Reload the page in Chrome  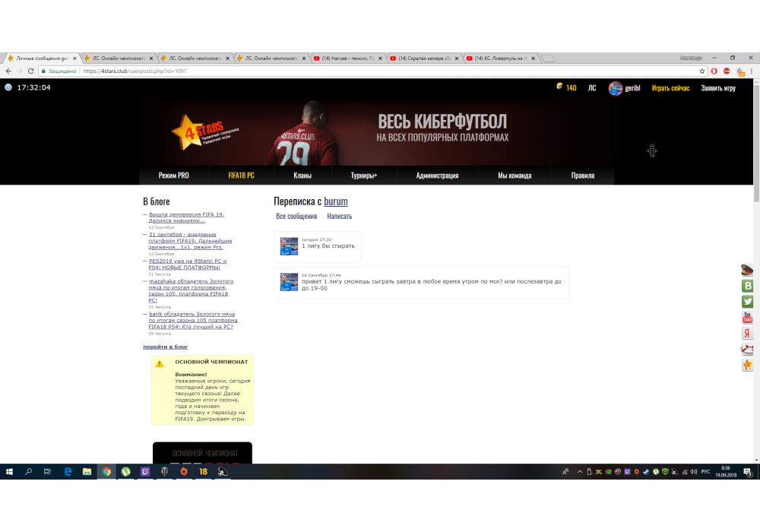(x=30, y=71)
